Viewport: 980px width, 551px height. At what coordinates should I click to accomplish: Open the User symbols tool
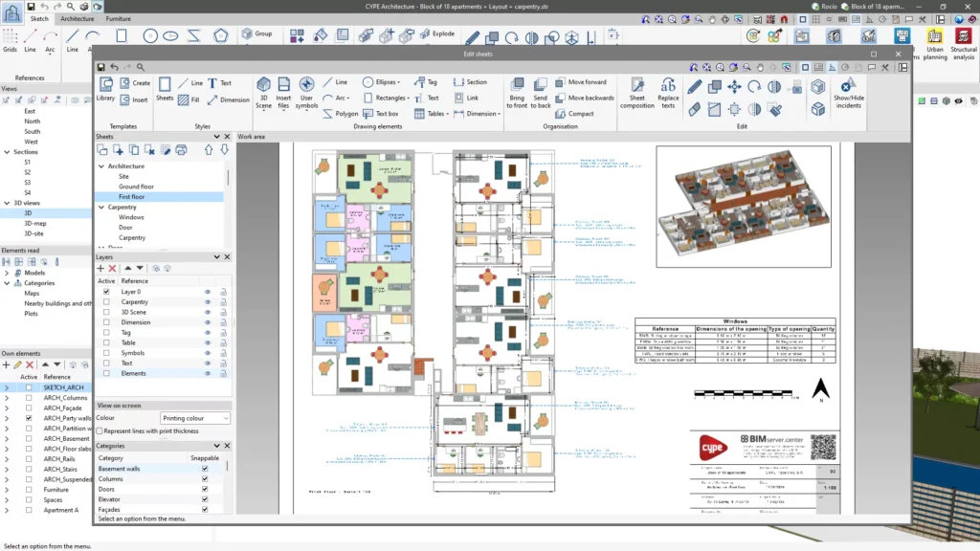tap(306, 90)
